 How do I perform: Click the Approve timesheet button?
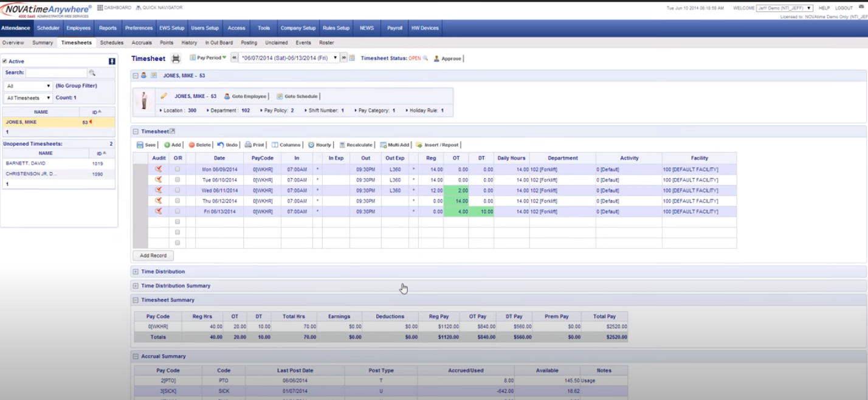coord(447,58)
